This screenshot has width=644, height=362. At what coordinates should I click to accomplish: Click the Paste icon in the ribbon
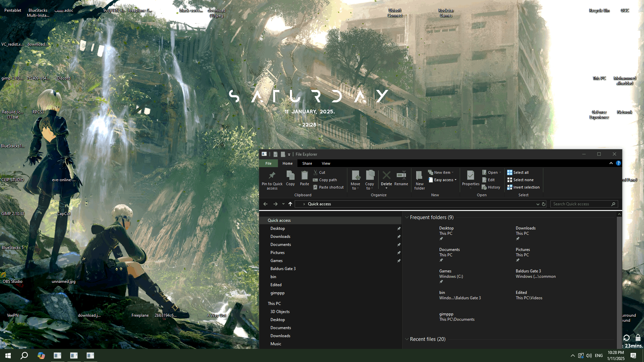pyautogui.click(x=304, y=178)
